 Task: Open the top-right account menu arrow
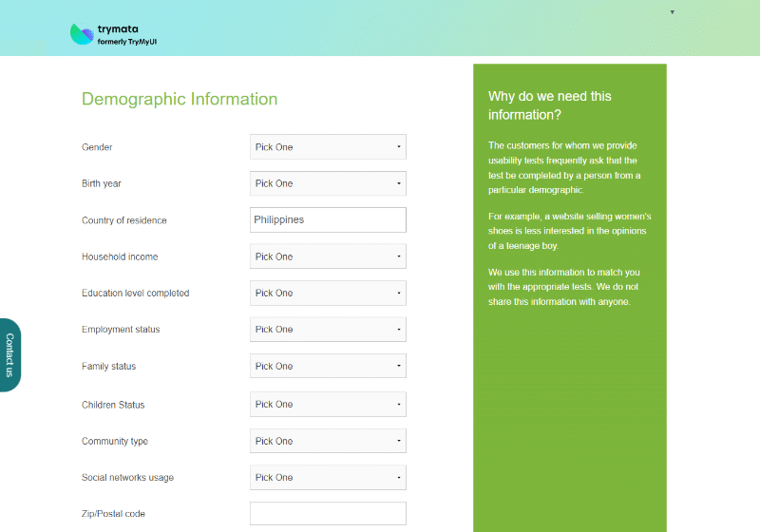(672, 12)
